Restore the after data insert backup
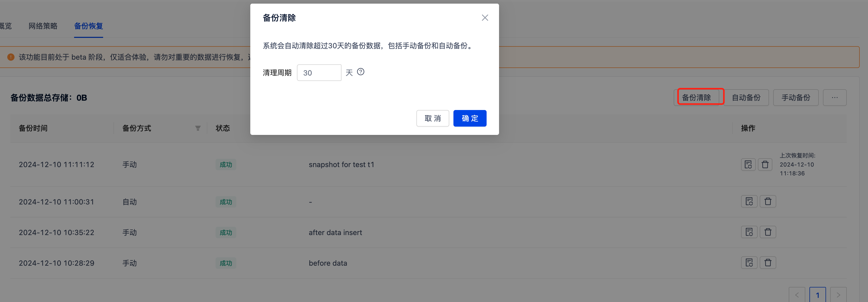Screen dimensions: 868x302 pos(749,232)
